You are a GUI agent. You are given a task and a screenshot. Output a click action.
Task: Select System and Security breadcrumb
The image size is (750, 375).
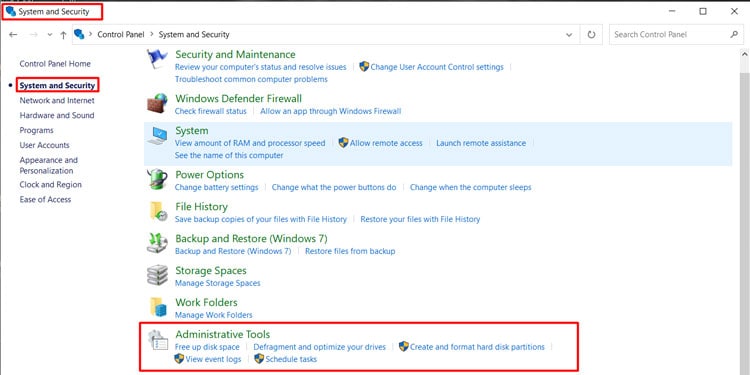[194, 34]
